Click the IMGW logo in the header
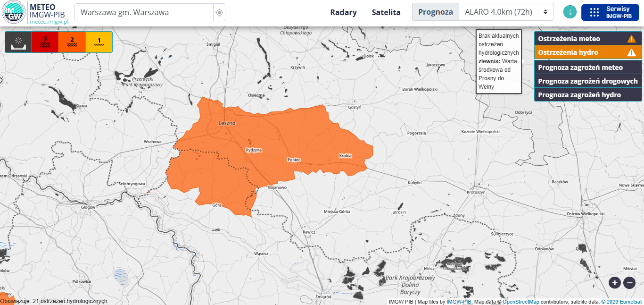The image size is (644, 305). pyautogui.click(x=14, y=13)
